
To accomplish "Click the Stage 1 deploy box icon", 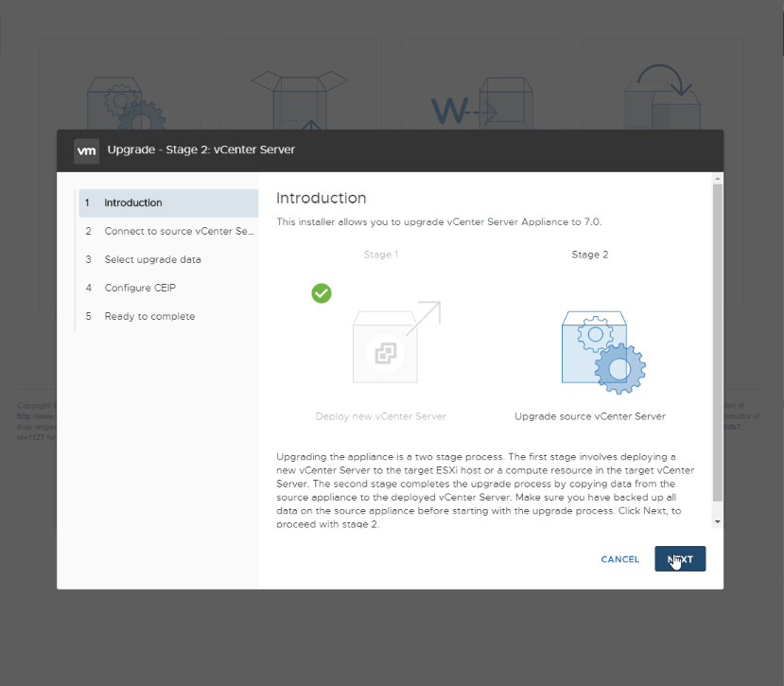I will click(396, 343).
